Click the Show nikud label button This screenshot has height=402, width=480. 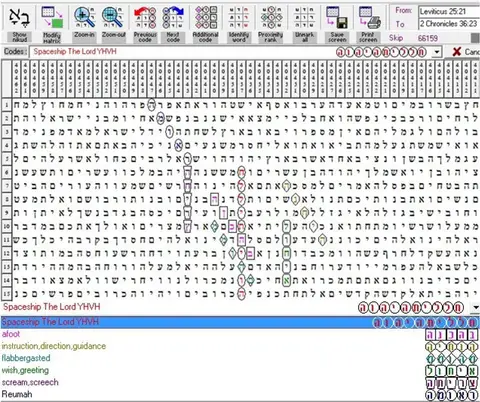pyautogui.click(x=19, y=37)
